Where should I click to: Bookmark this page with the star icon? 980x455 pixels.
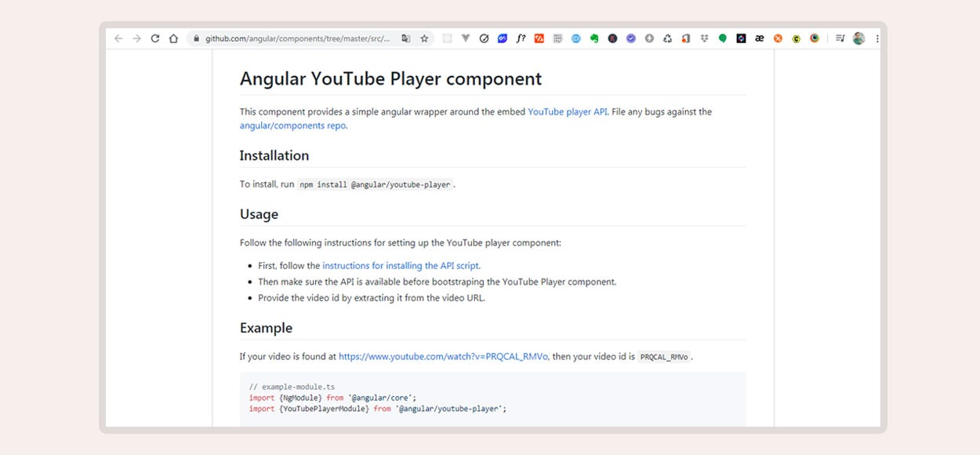424,38
